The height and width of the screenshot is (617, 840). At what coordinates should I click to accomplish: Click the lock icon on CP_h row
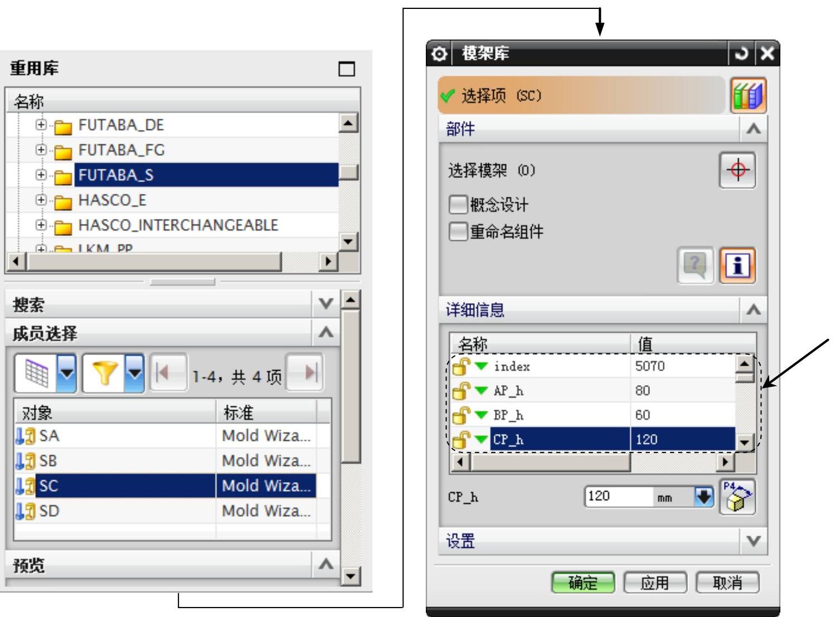461,440
